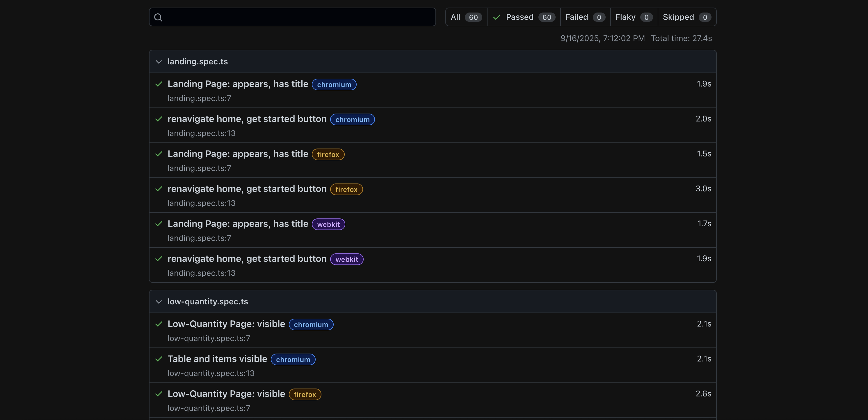The height and width of the screenshot is (420, 868).
Task: Open Landing Page chromium test result
Action: [238, 84]
